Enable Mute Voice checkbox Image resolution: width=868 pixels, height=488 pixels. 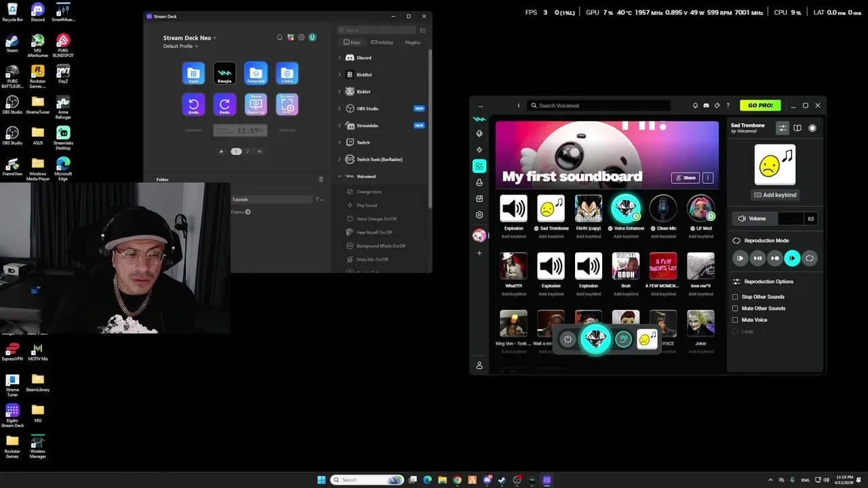click(735, 320)
